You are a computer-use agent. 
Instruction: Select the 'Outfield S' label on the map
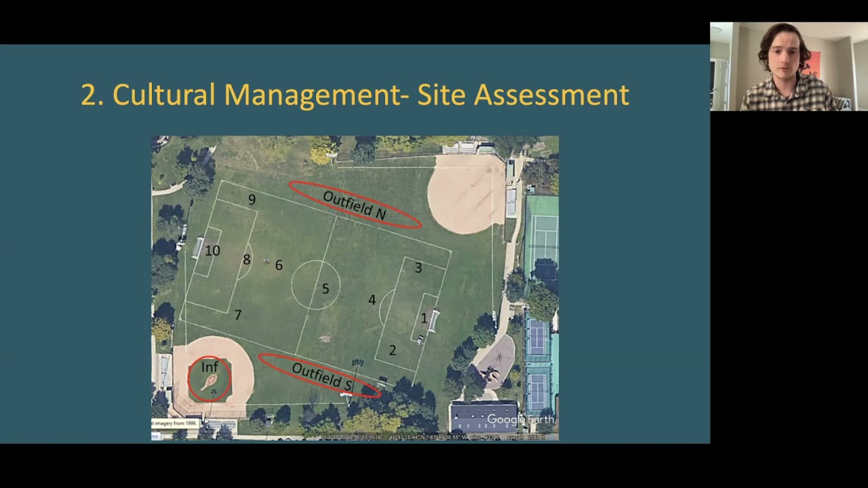tap(322, 377)
